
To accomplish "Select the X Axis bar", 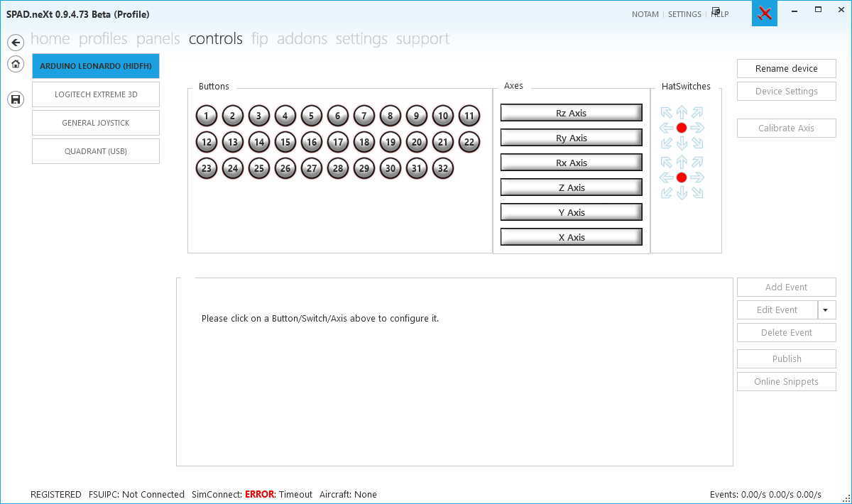I will point(572,237).
